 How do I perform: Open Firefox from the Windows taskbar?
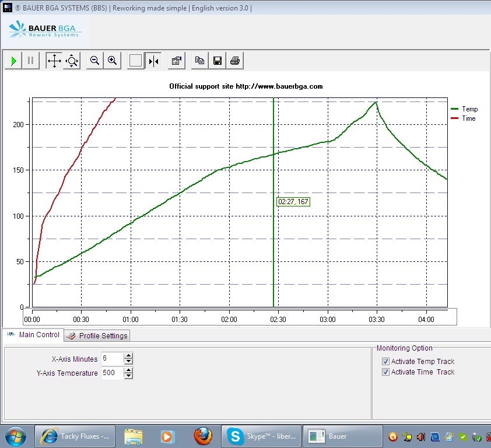point(203,436)
